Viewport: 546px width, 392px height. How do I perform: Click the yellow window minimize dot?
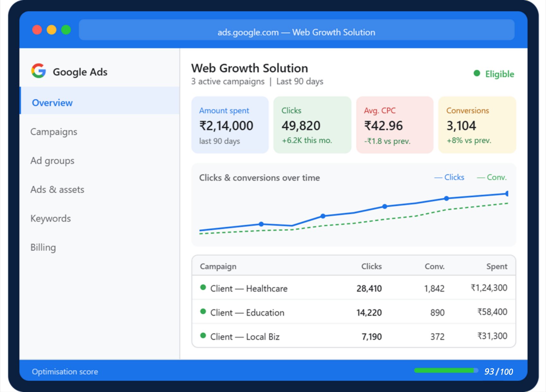click(51, 30)
